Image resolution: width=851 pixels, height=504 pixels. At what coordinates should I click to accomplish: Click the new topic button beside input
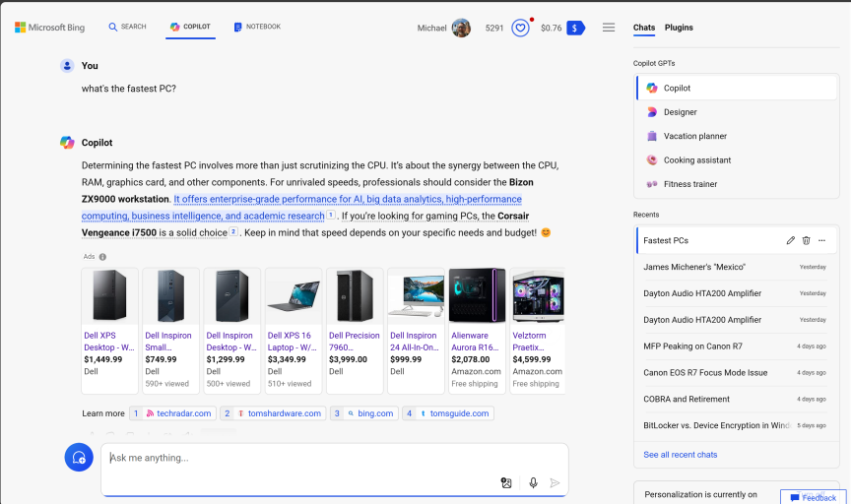click(79, 458)
